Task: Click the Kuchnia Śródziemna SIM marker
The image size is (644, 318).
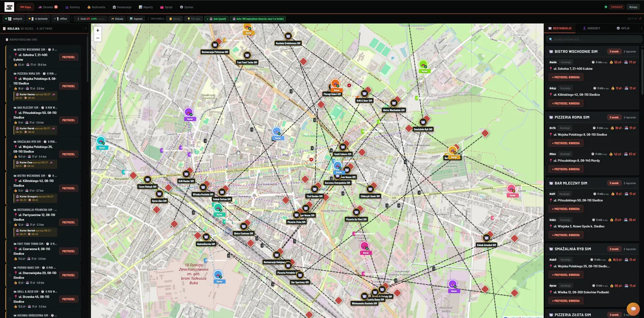Action: pyautogui.click(x=288, y=37)
